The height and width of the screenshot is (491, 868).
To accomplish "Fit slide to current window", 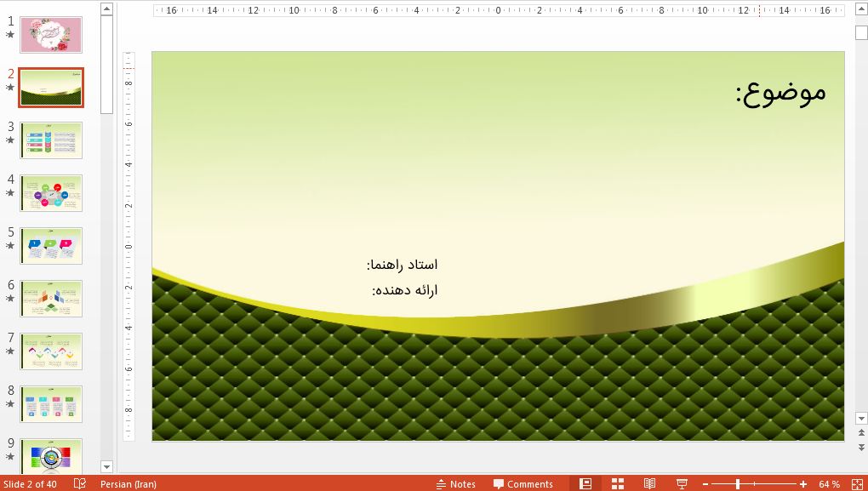I will [856, 483].
